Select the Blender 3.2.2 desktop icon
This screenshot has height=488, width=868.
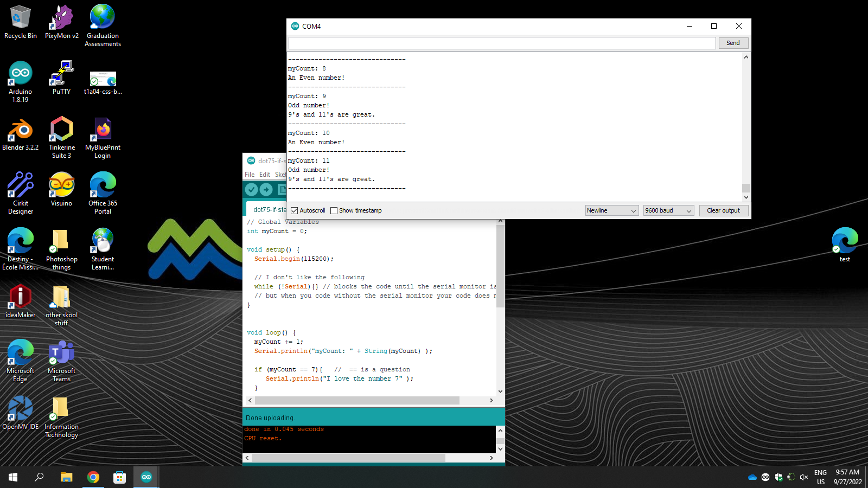click(x=21, y=134)
